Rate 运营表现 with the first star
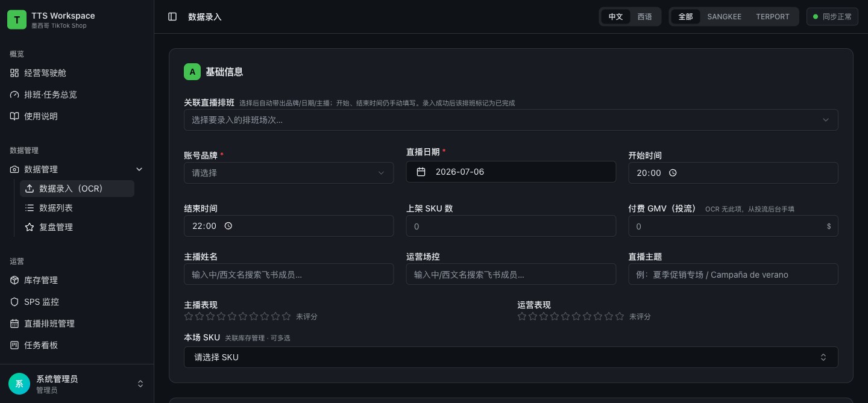Image resolution: width=868 pixels, height=403 pixels. [x=522, y=316]
